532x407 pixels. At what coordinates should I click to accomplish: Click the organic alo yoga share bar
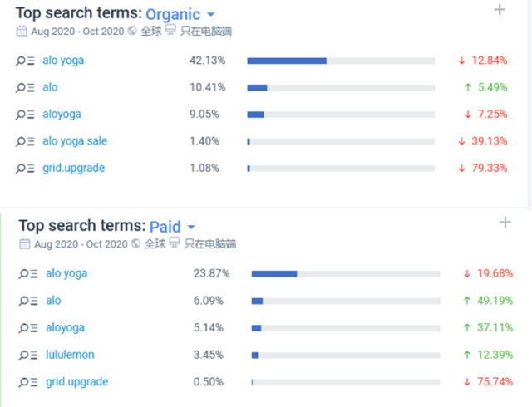pos(341,61)
